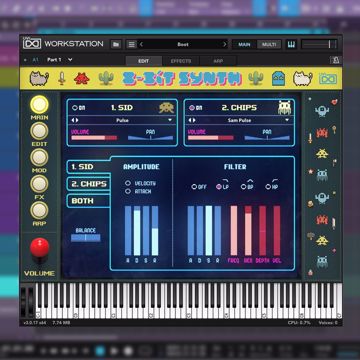
Task: Open the folder browser icon in header
Action: tap(116, 44)
